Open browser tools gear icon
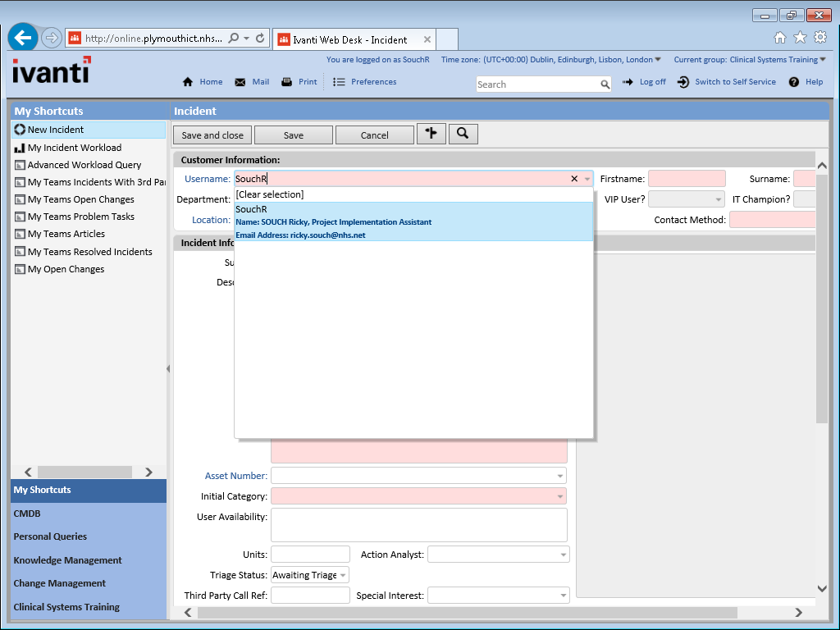 point(820,38)
